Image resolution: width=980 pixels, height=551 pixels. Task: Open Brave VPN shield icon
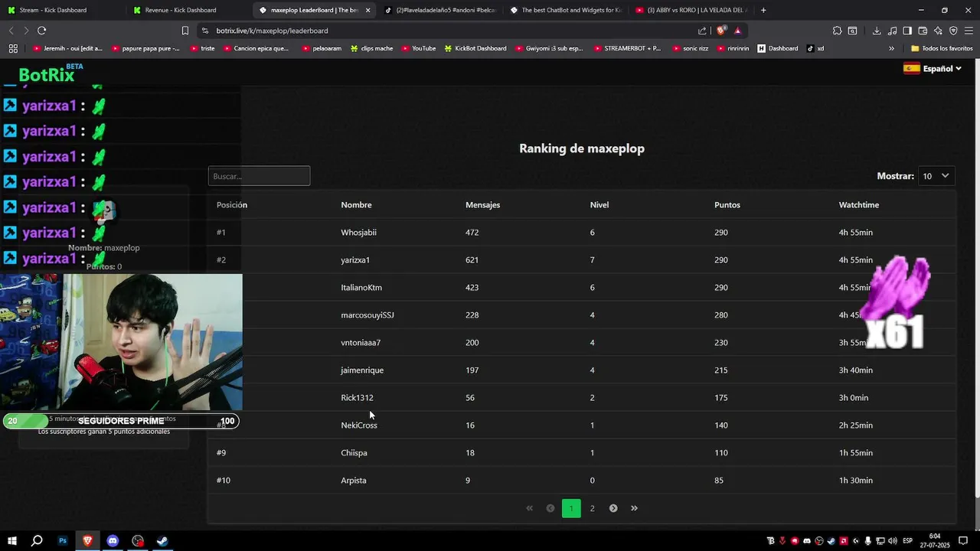tap(953, 31)
